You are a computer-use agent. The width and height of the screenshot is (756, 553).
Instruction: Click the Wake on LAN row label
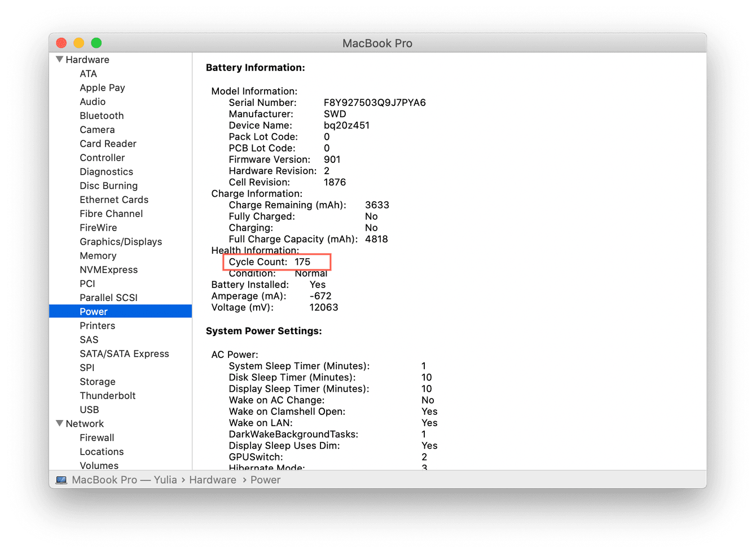point(260,423)
